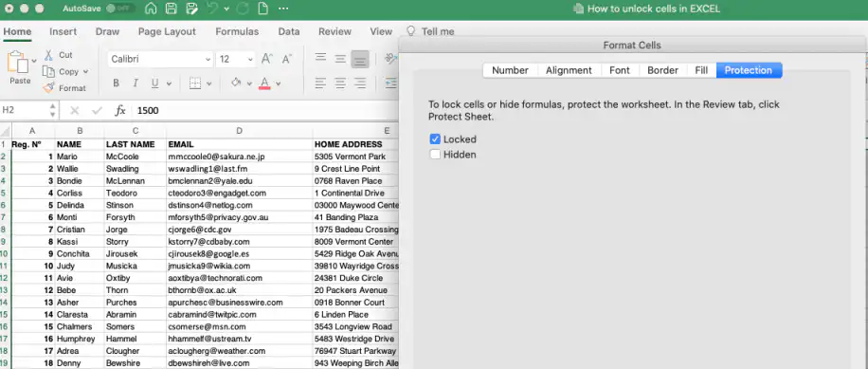Click the new blank document icon

(262, 9)
